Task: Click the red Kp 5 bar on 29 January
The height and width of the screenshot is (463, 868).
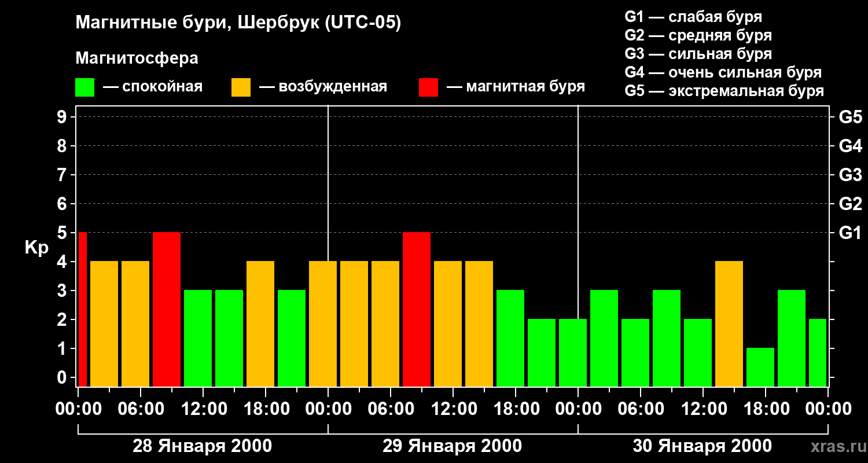Action: tap(417, 310)
